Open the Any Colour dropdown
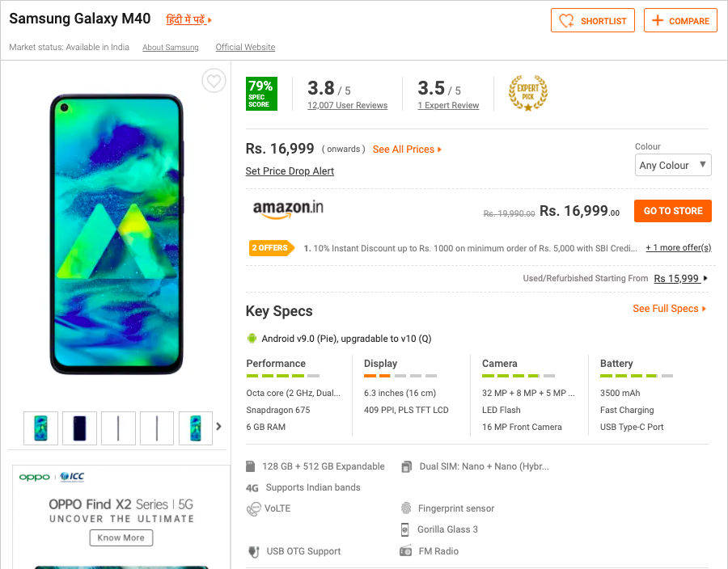This screenshot has width=728, height=569. coord(673,165)
